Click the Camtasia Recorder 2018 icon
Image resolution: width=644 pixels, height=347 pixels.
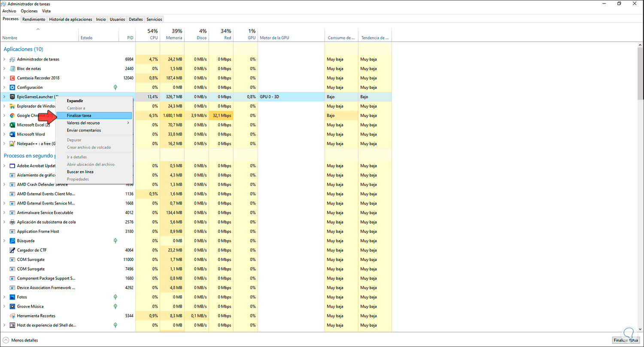[12, 78]
